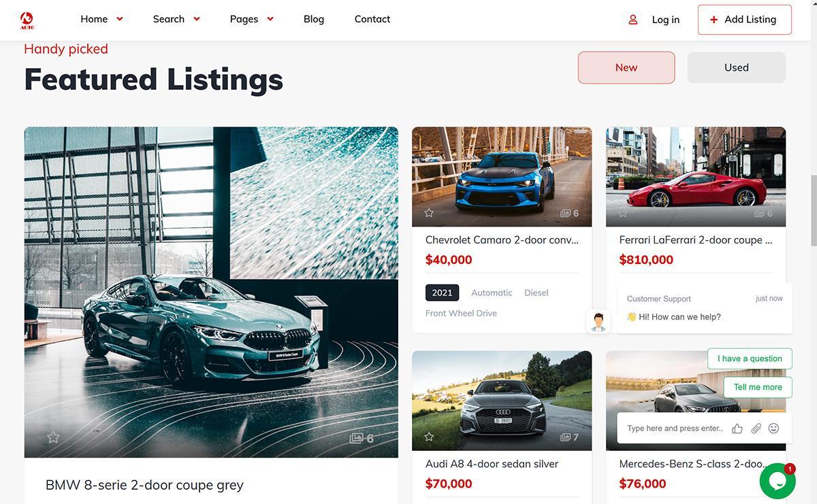Open the Blog menu item
Image resolution: width=817 pixels, height=504 pixels.
tap(314, 19)
